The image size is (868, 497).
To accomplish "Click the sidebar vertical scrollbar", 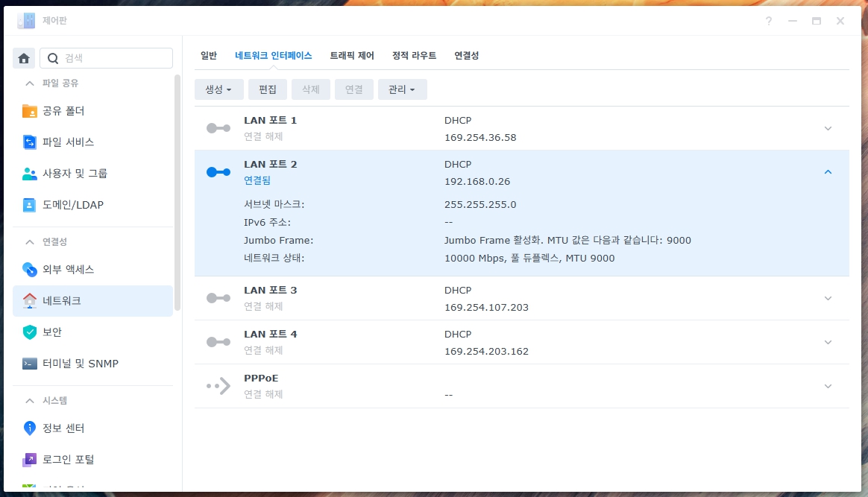I will coord(177,192).
